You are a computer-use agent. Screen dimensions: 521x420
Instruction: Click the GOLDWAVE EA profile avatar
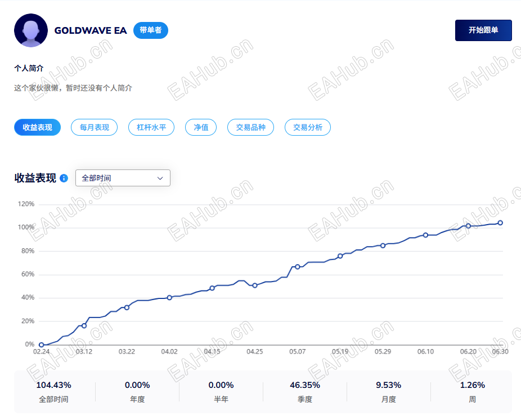click(x=31, y=30)
